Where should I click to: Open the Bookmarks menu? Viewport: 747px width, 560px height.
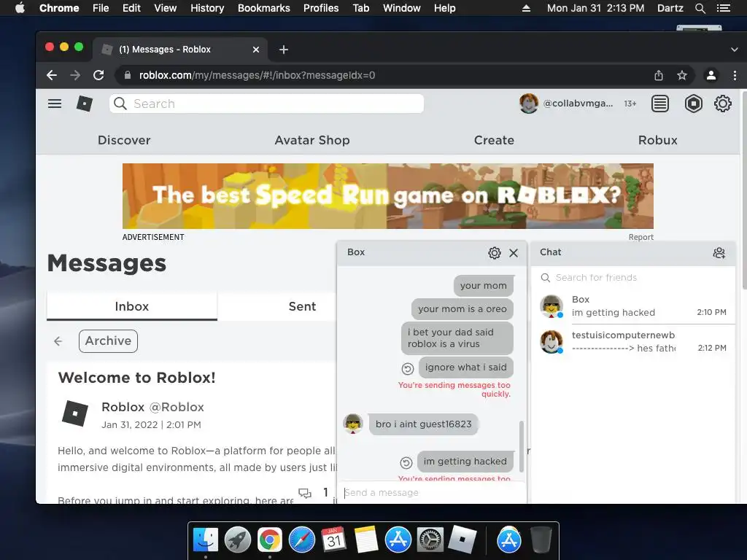(x=264, y=8)
